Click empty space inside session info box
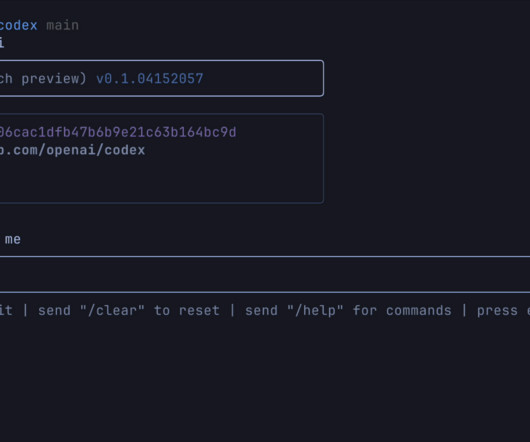The height and width of the screenshot is (442, 530). tap(162, 179)
